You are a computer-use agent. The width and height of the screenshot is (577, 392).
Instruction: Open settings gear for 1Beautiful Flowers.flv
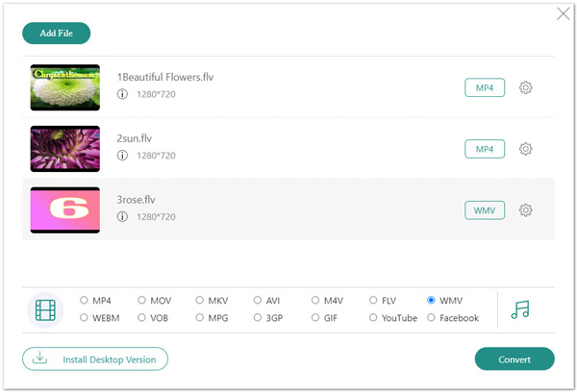coord(526,88)
